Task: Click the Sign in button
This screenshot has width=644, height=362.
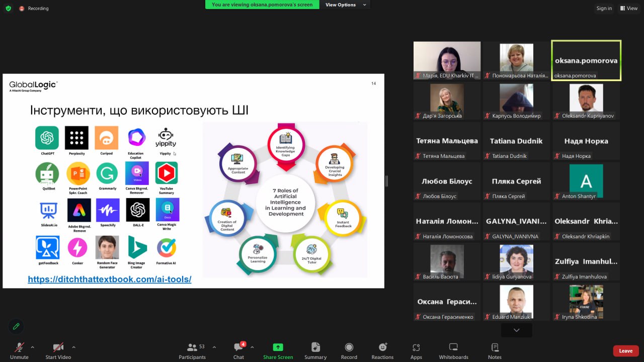Action: tap(604, 8)
